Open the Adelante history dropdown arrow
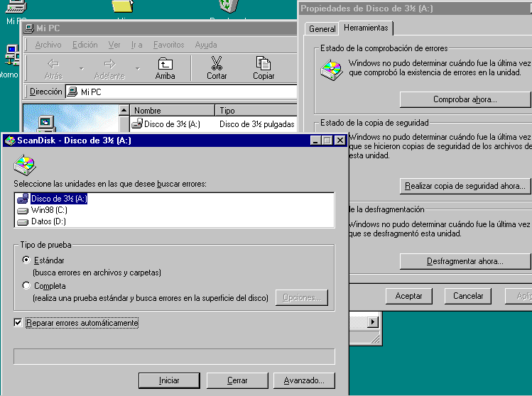The width and height of the screenshot is (532, 396). [137, 69]
